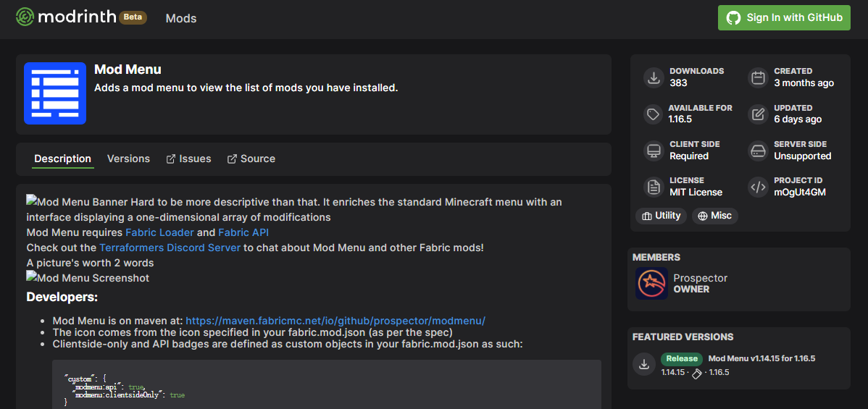Click the Modrinth logo icon
868x409 pixels.
pyautogui.click(x=25, y=17)
